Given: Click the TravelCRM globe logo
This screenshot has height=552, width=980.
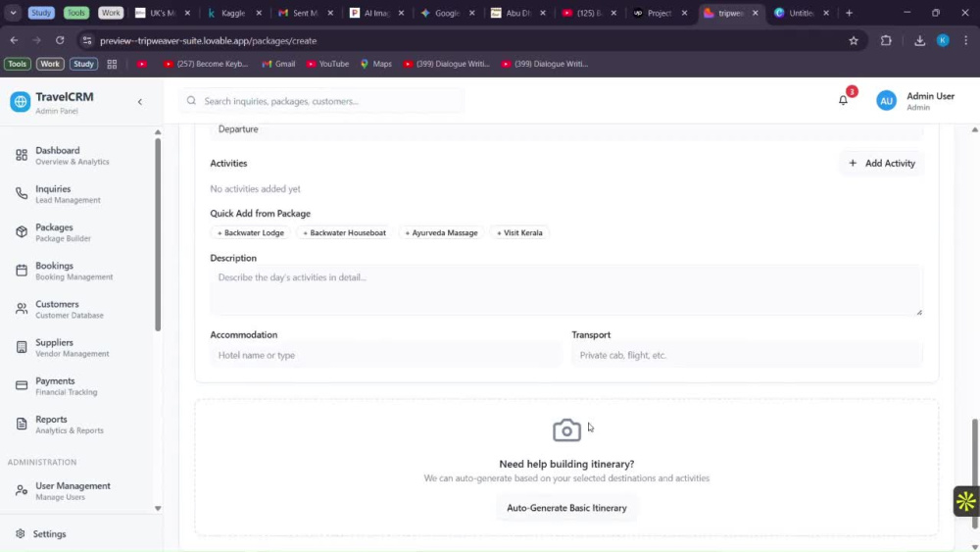Looking at the screenshot, I should 20,102.
